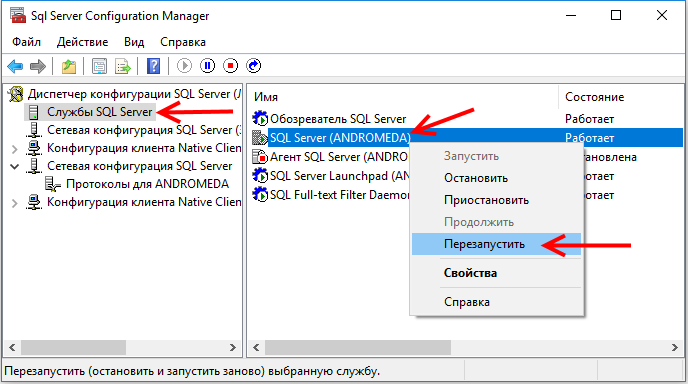The width and height of the screenshot is (688, 384).
Task: Click the SQL Server Launchpad service icon
Action: [x=260, y=176]
